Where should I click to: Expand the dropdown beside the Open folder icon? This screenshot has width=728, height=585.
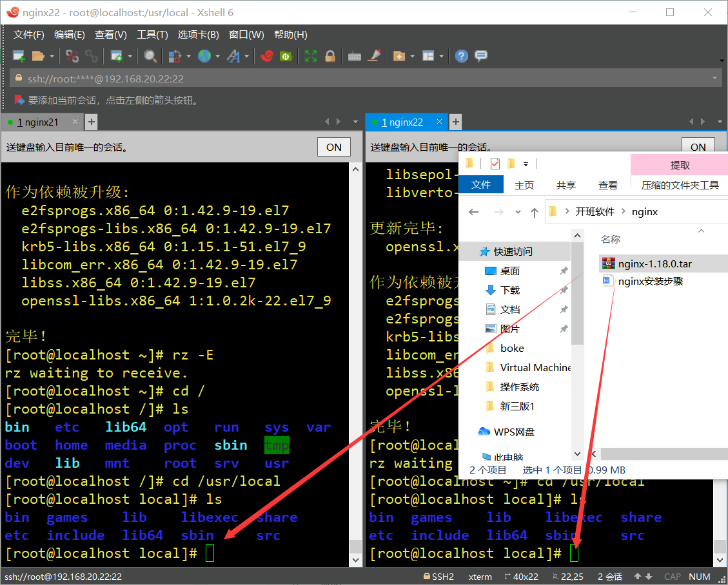52,56
